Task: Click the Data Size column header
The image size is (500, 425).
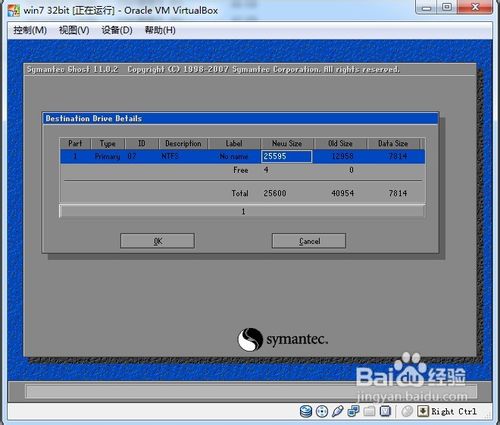Action: (393, 143)
